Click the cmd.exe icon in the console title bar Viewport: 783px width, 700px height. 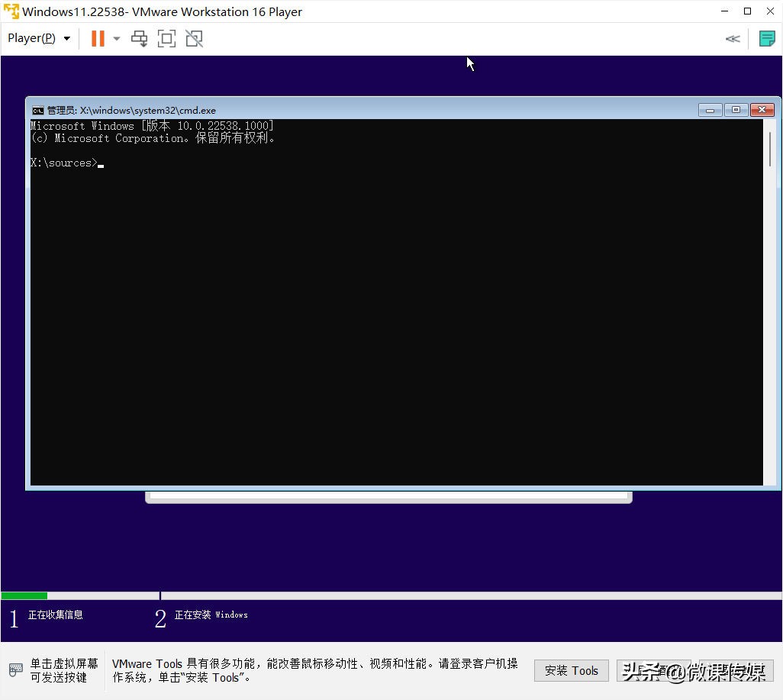pos(37,111)
